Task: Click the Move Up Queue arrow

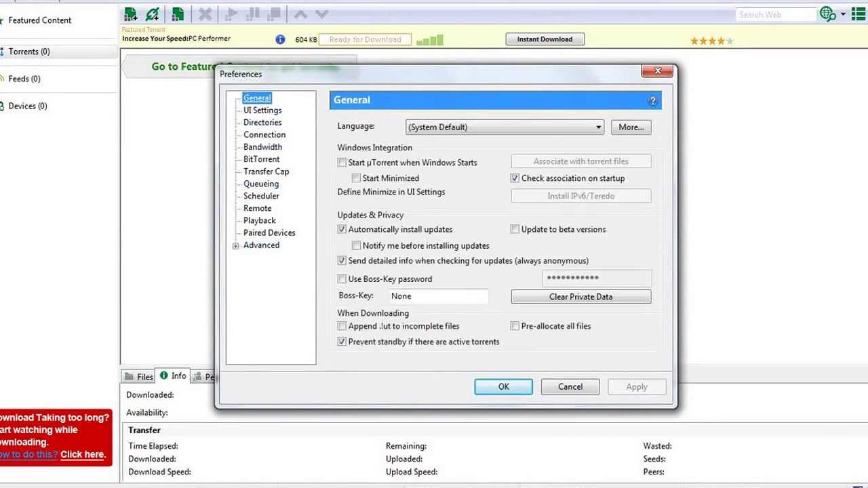Action: [x=300, y=14]
